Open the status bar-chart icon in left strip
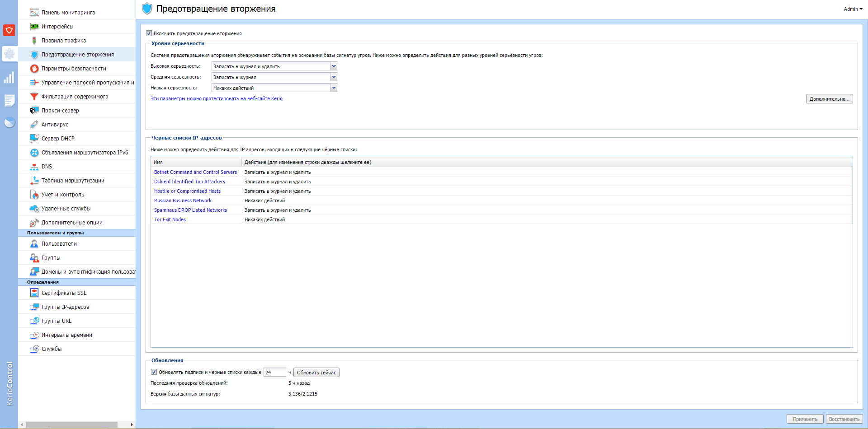Image resolution: width=868 pixels, height=429 pixels. tap(9, 78)
